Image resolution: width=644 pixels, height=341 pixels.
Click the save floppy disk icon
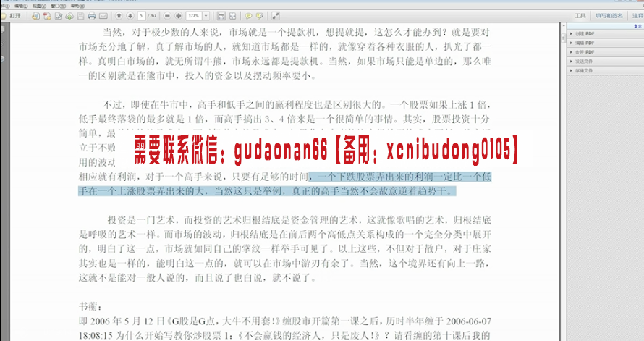[x=80, y=16]
